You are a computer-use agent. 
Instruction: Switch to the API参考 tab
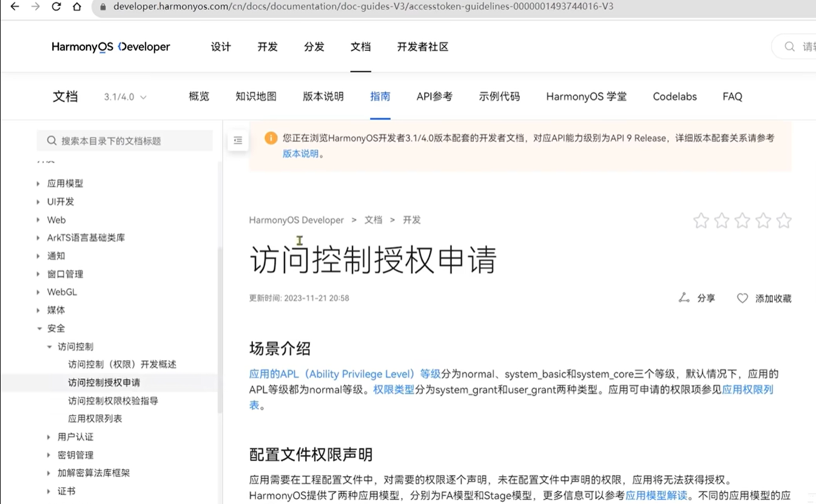pos(434,96)
